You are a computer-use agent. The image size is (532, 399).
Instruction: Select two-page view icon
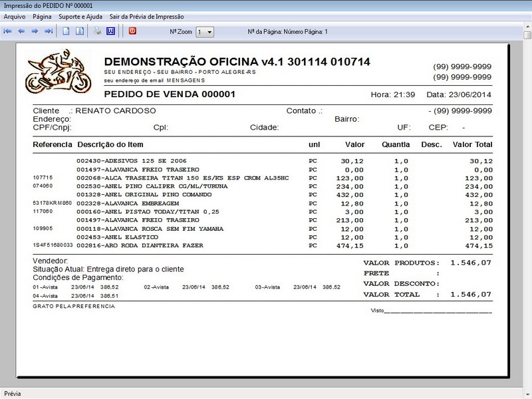tap(80, 31)
